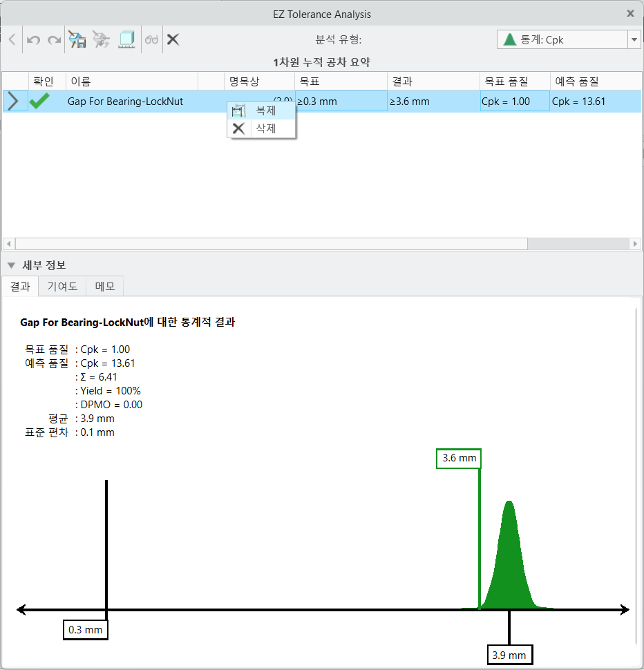Click the horizontal scrollbar thumb
Screen dimensions: 644x670
point(272,244)
